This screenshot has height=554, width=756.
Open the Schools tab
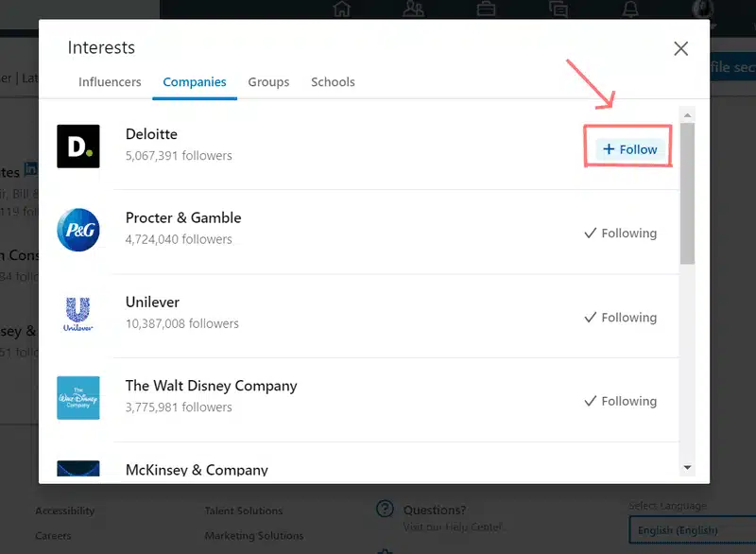point(333,82)
